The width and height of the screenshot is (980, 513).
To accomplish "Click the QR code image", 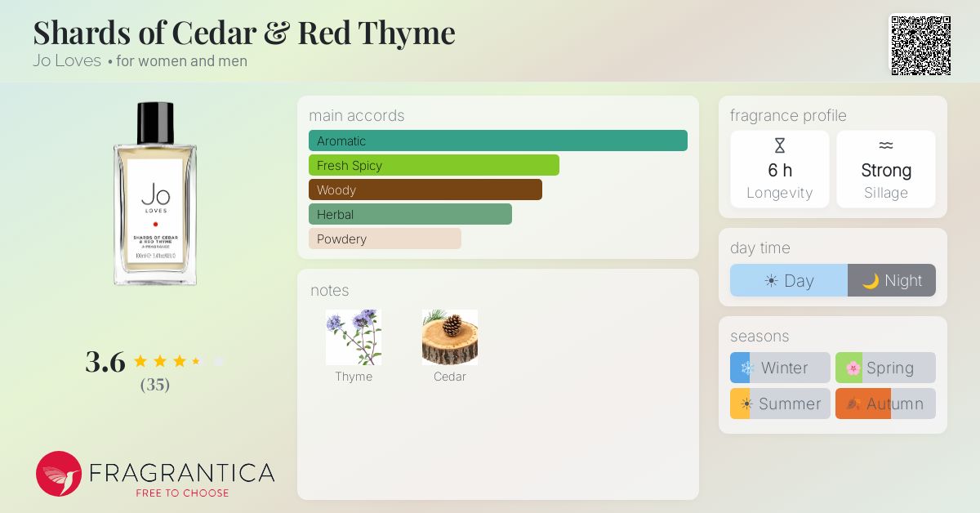I will coord(920,45).
